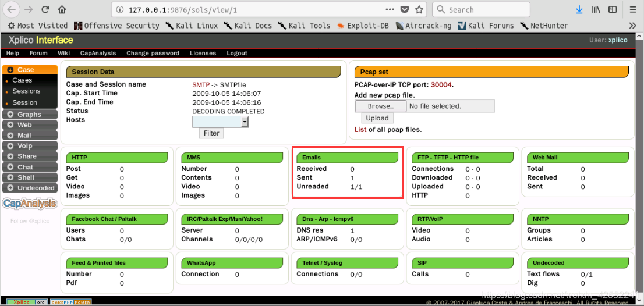Expand the Undecoded sidebar section
Screen dimensions: 644x306
30,188
